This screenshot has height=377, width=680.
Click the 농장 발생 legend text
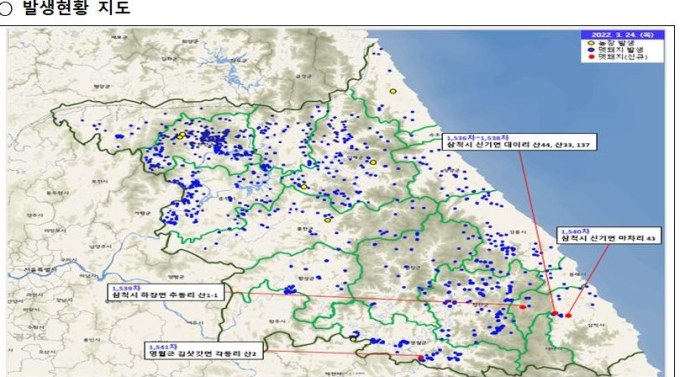tap(616, 43)
